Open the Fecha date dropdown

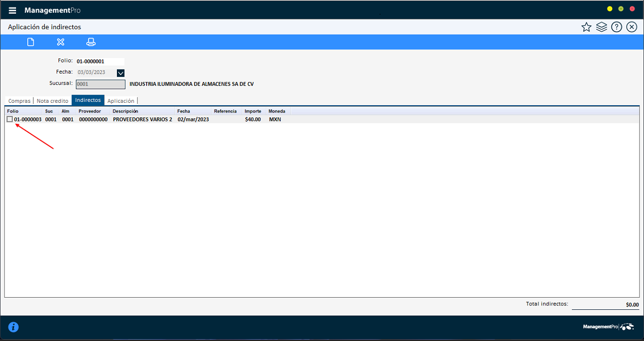pyautogui.click(x=121, y=73)
